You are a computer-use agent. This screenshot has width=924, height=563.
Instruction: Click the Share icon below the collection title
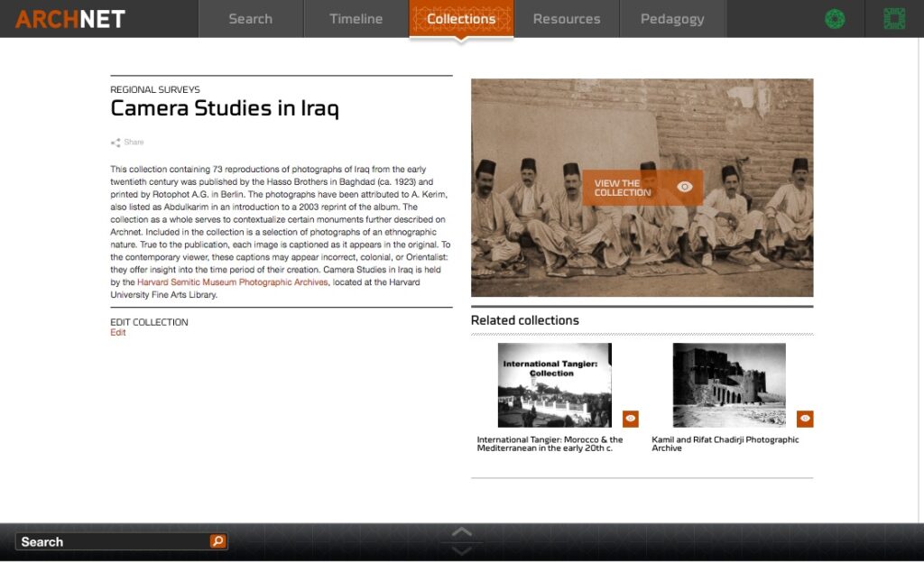(115, 142)
